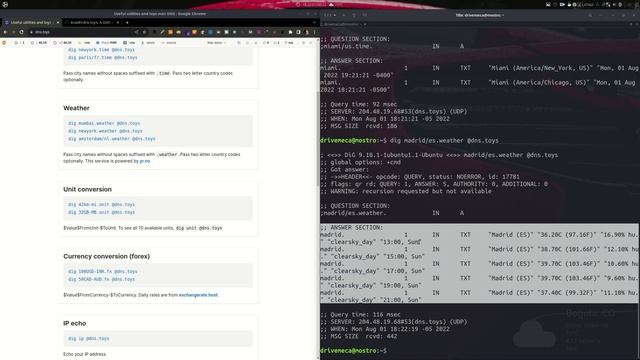Image resolution: width=640 pixels, height=360 pixels.
Task: Reload the dns.toys page
Action: pos(22,32)
